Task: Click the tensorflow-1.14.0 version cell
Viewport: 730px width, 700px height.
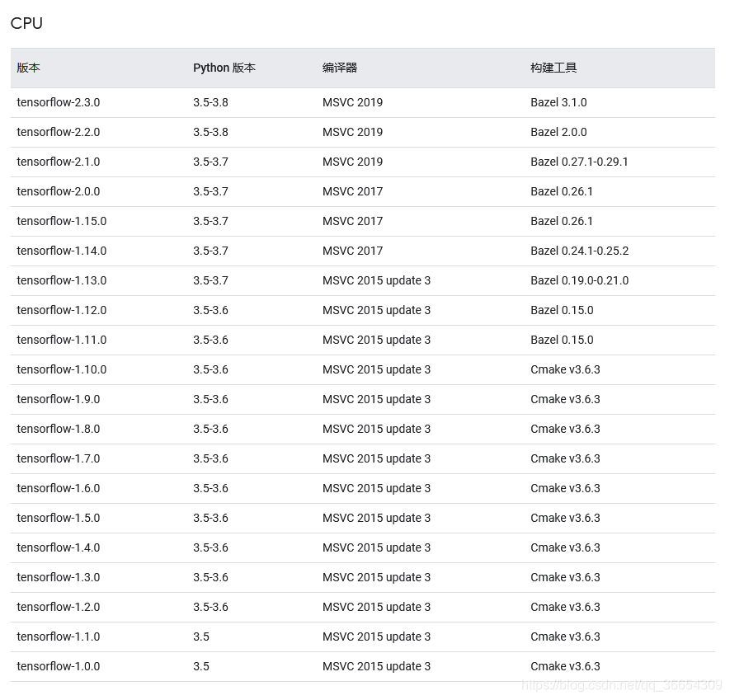Action: (x=62, y=251)
